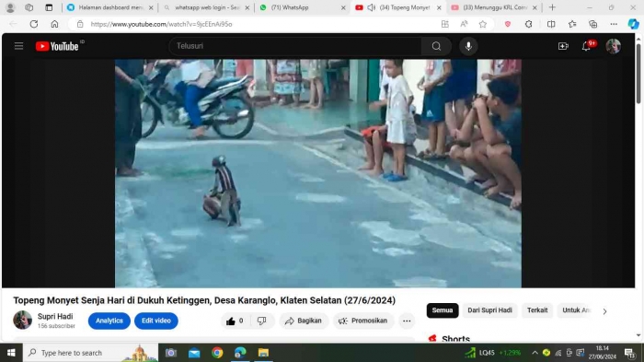The height and width of the screenshot is (362, 644).
Task: Open browser extensions puzzle icon
Action: [529, 24]
